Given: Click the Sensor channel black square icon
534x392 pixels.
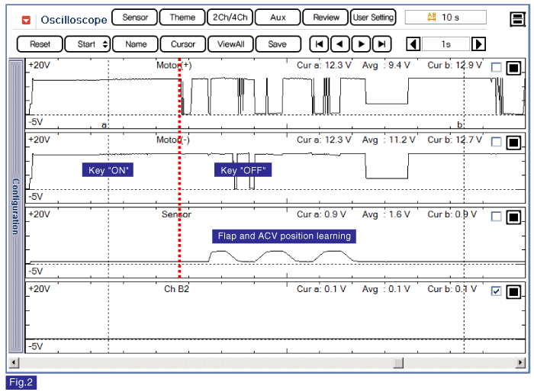Looking at the screenshot, I should [513, 217].
